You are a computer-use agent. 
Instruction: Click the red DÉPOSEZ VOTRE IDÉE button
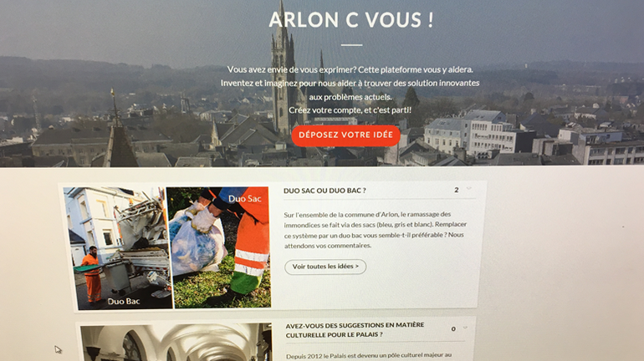click(345, 135)
